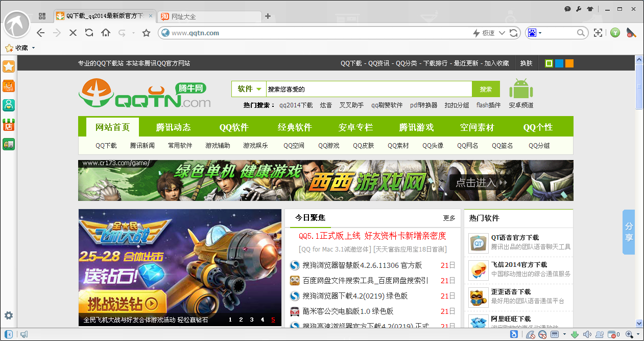The image size is (644, 341).
Task: Open a new tab with plus button
Action: 268,16
